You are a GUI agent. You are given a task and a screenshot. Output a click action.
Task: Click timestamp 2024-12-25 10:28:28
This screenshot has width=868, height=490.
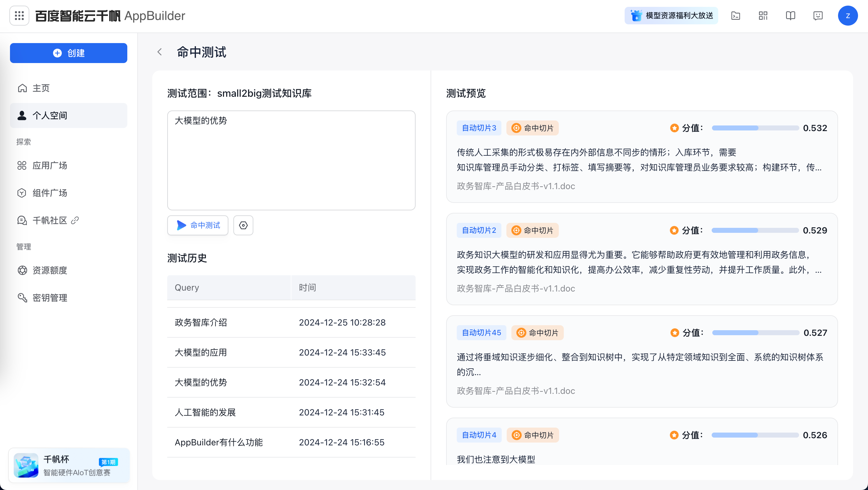point(342,322)
